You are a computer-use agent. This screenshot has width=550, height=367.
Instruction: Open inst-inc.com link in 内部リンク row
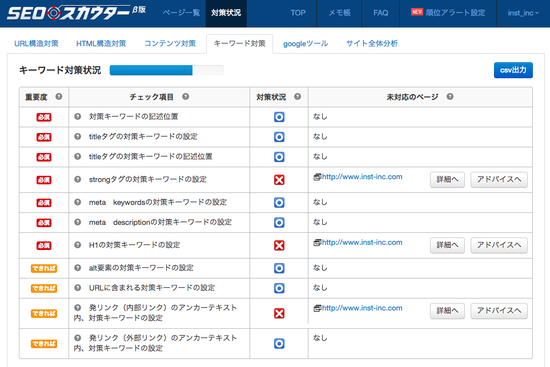362,308
